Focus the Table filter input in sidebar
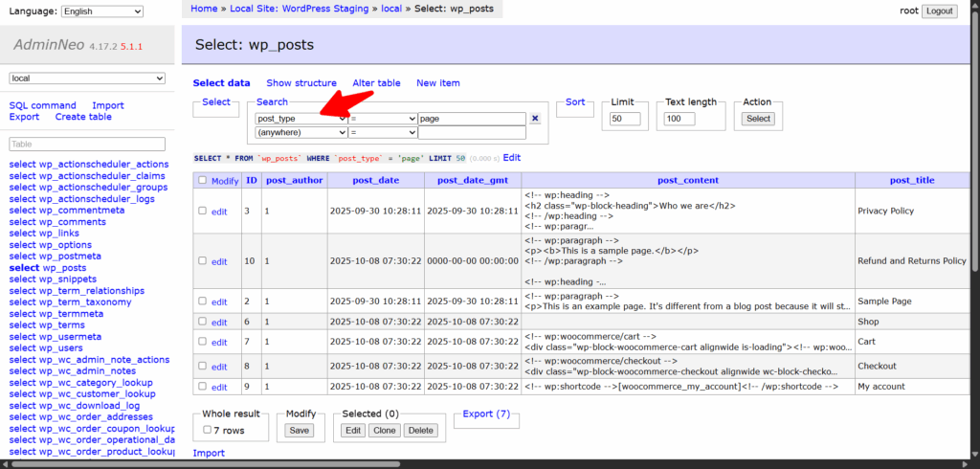The image size is (980, 469). pos(88,145)
